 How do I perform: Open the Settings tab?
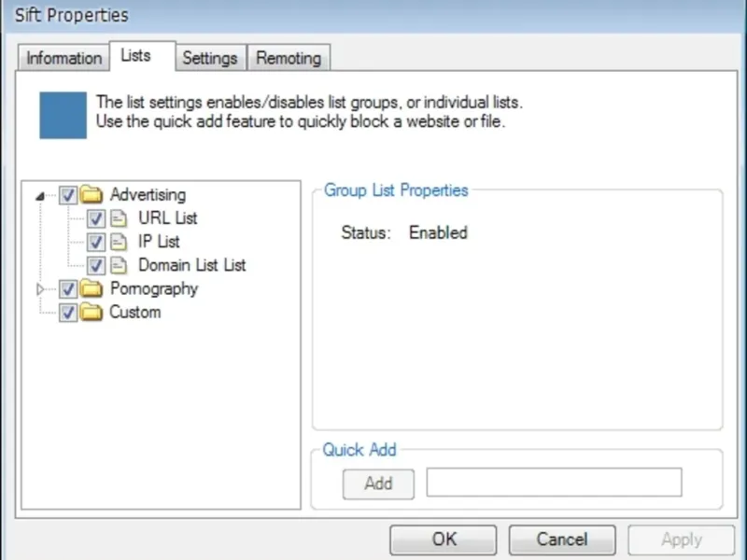point(209,58)
